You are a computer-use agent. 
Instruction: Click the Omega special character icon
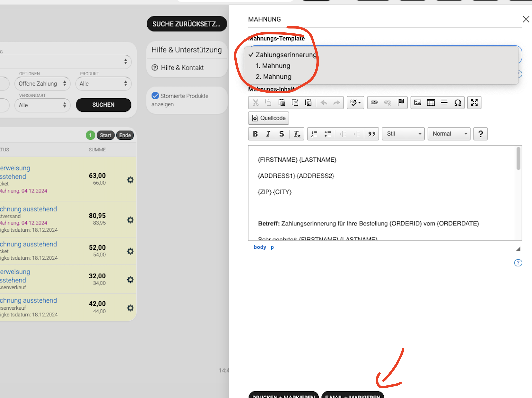click(x=457, y=102)
